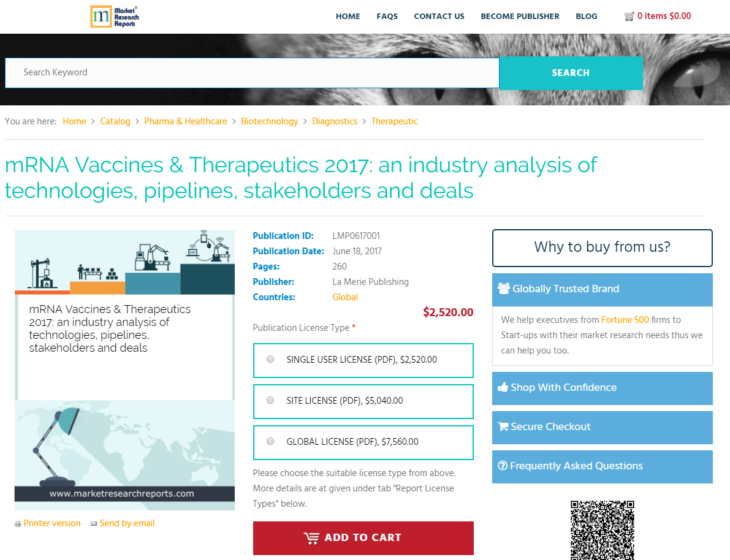Open the FAQS menu item

(x=387, y=17)
